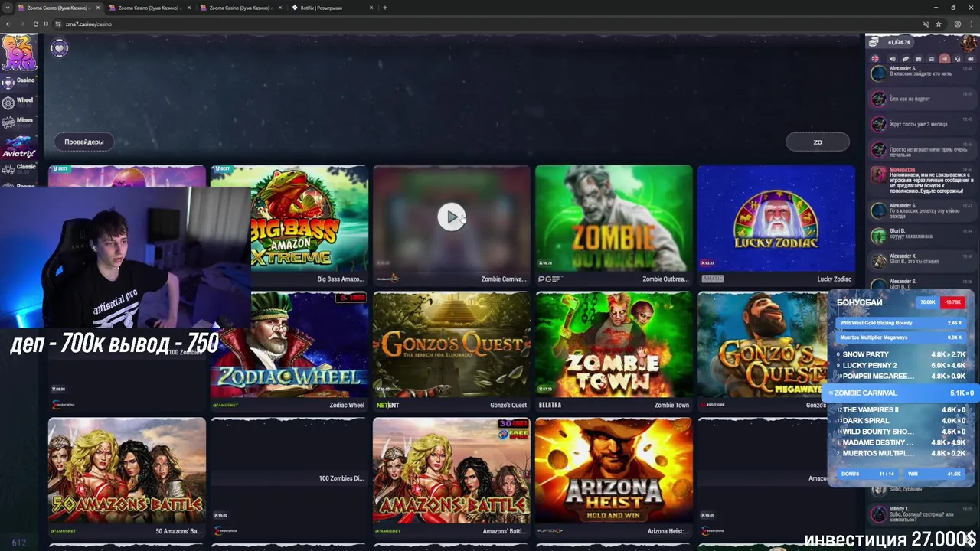Open the user profile avatar
Image resolution: width=980 pixels, height=551 pixels.
(x=969, y=42)
